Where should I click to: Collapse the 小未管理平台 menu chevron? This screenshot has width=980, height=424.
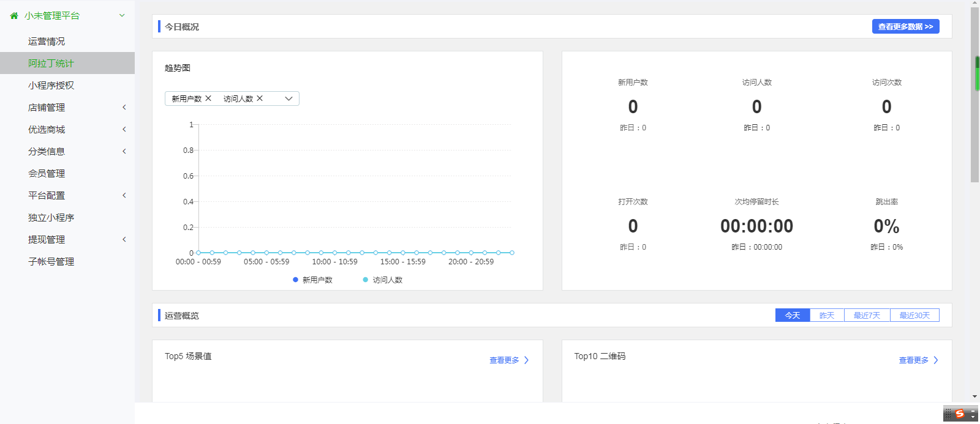(122, 16)
